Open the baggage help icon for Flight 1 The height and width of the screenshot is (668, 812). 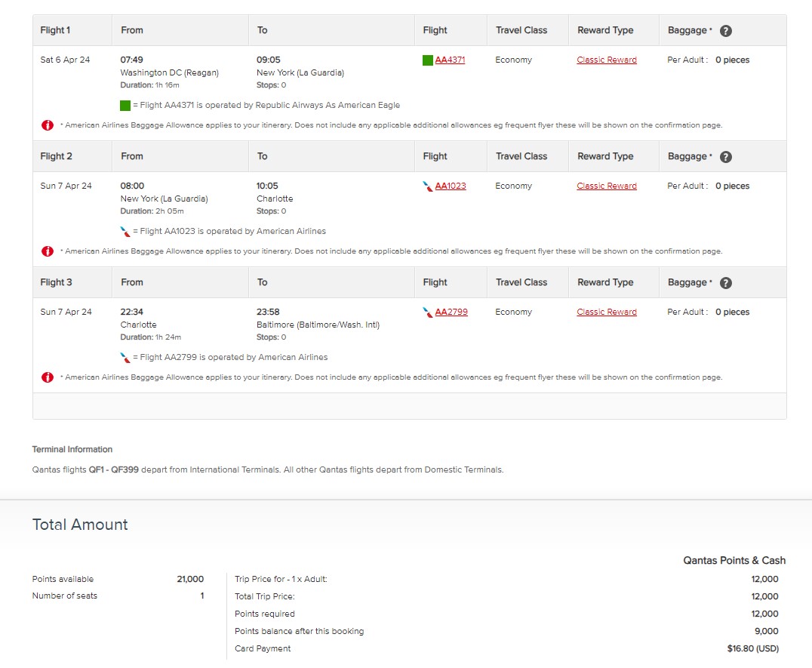tap(725, 30)
